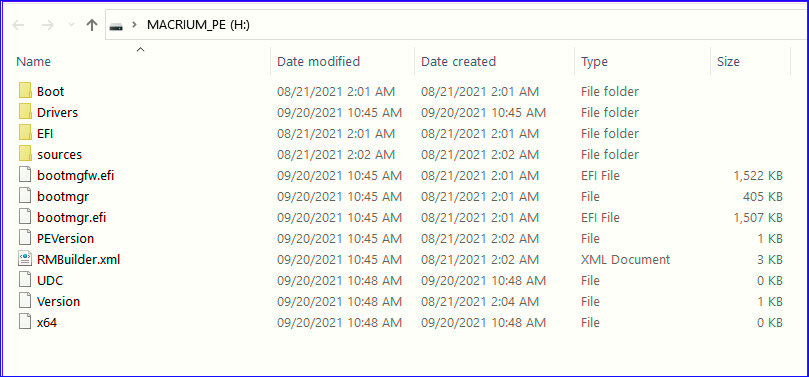Click the x64 file icon
Screen dimensions: 809x377
pyautogui.click(x=25, y=322)
